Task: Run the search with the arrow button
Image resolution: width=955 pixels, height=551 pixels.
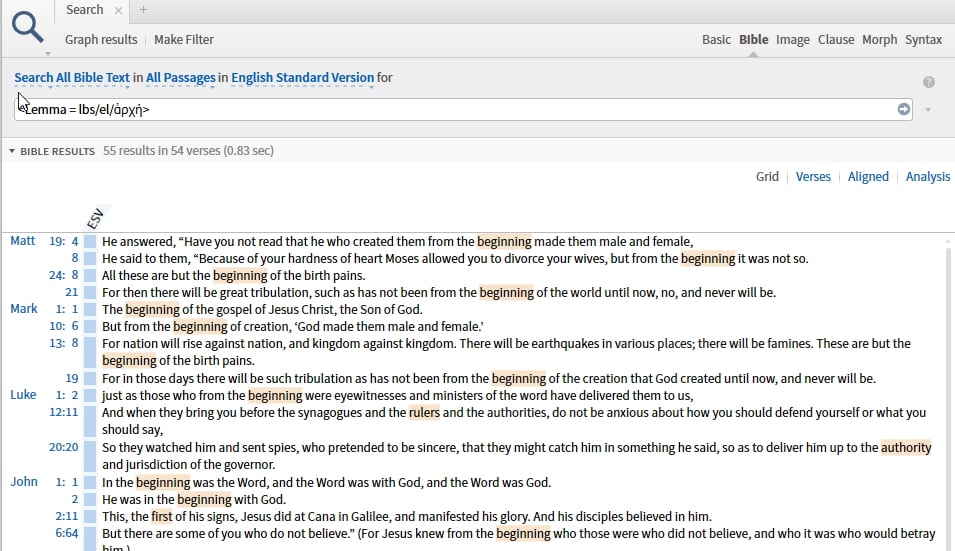Action: [904, 109]
